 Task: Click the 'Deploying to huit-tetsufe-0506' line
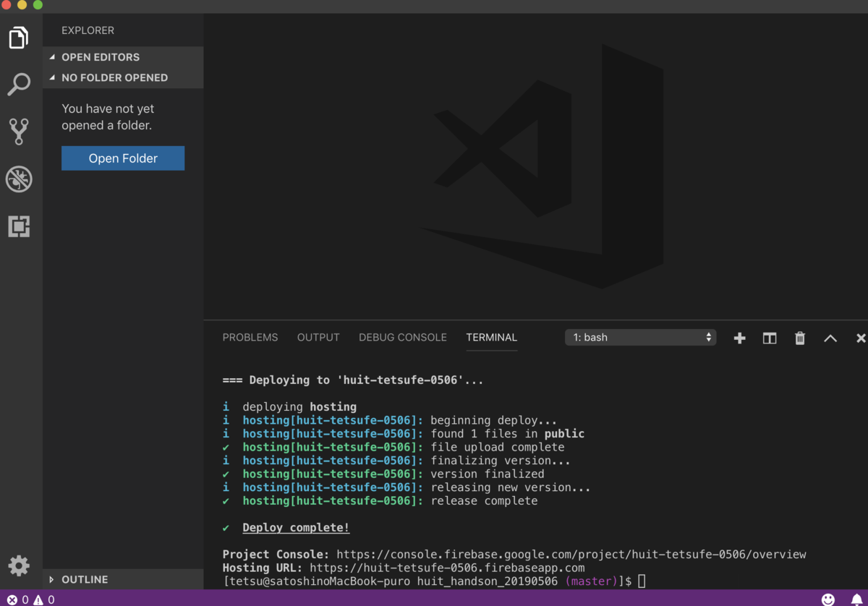pos(353,380)
